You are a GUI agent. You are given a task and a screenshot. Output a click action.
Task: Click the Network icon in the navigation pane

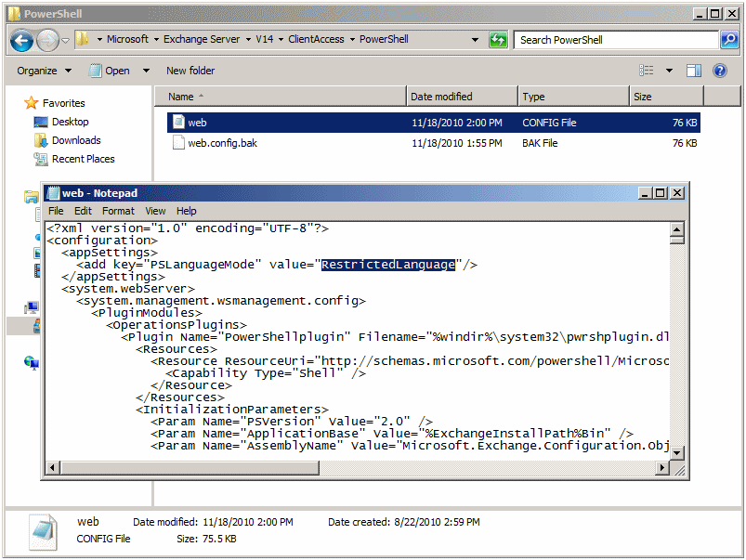32,363
